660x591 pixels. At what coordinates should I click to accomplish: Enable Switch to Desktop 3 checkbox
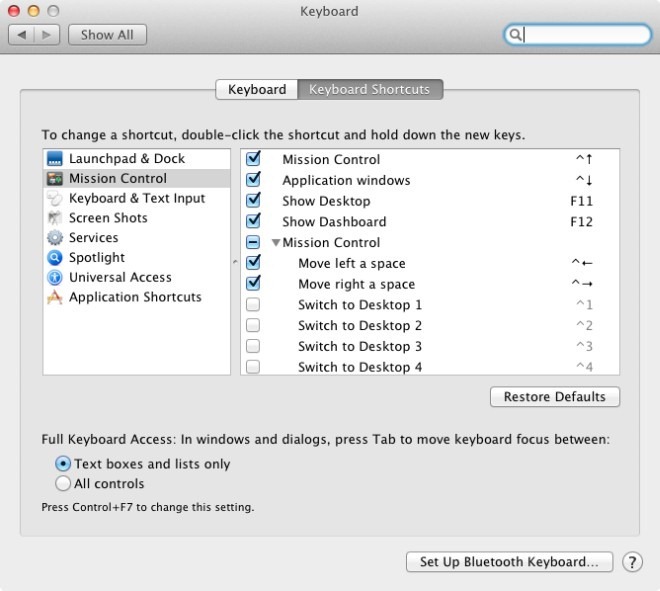(253, 346)
